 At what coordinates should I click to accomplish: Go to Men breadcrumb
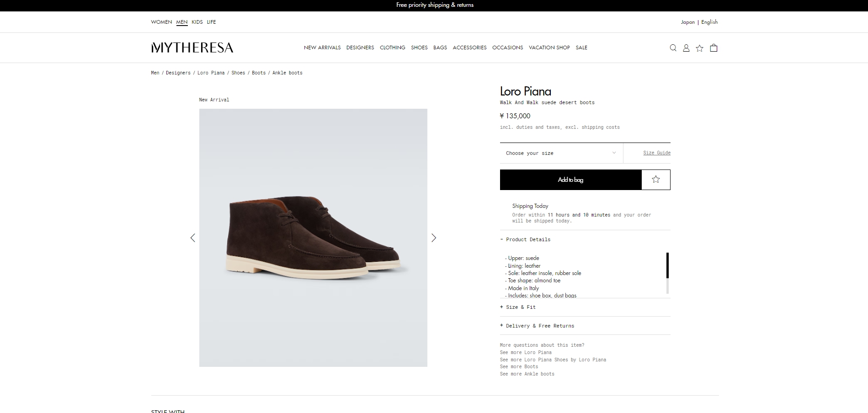[155, 73]
